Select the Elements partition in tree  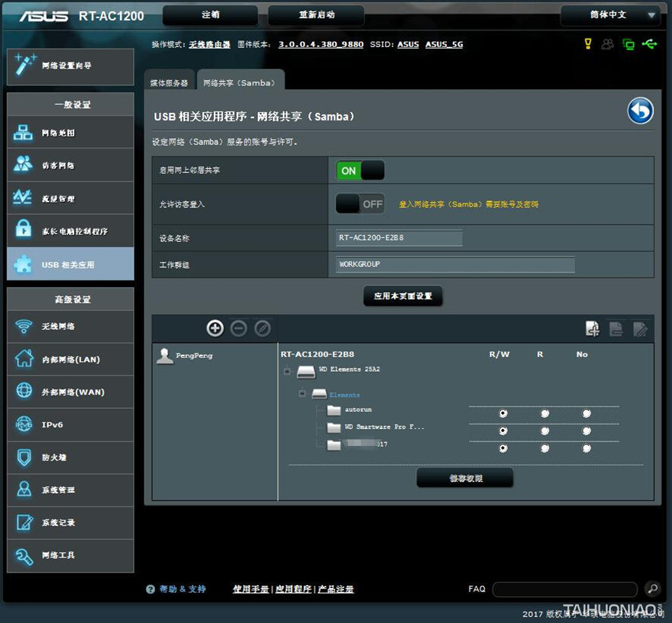[x=345, y=395]
